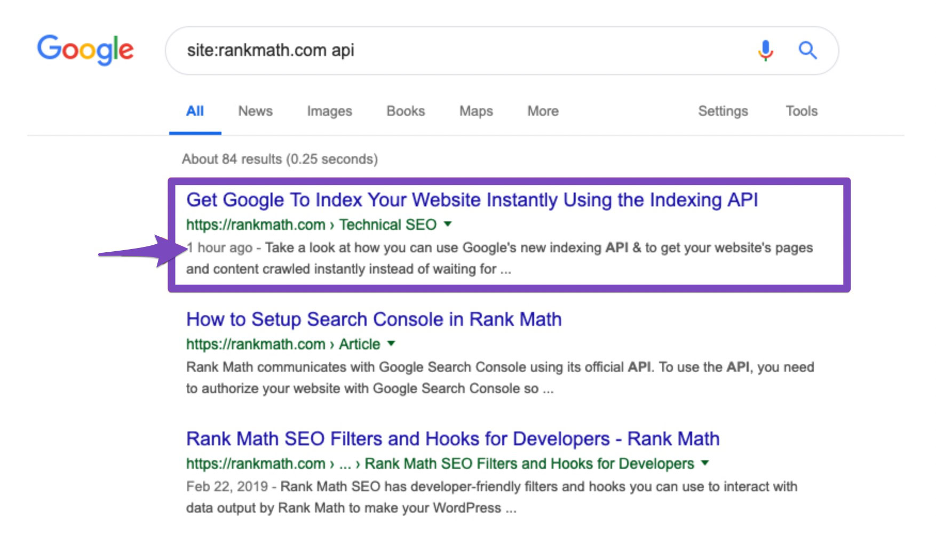Open the Books tab
Image resolution: width=936 pixels, height=560 pixels.
click(406, 111)
